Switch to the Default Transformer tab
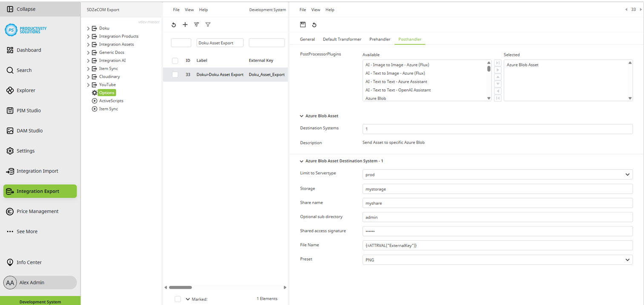The image size is (644, 305). (342, 38)
